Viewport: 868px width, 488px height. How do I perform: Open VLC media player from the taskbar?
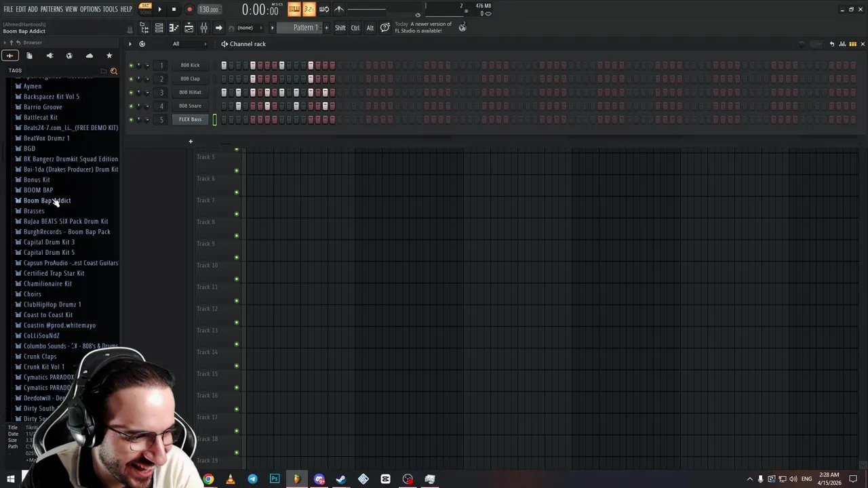point(231,479)
